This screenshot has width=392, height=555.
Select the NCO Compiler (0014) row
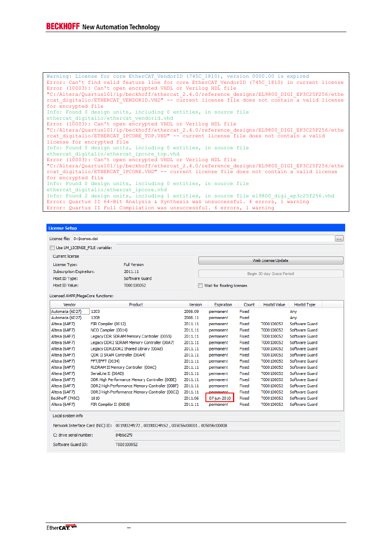coord(196,330)
